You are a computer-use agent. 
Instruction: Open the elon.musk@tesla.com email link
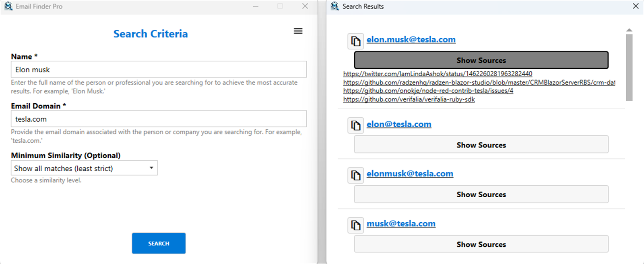(411, 39)
